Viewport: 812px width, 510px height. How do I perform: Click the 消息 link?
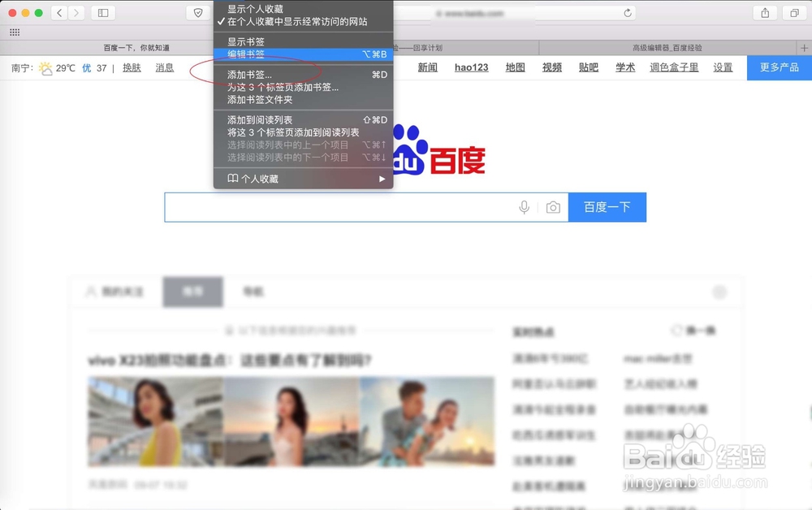point(165,67)
